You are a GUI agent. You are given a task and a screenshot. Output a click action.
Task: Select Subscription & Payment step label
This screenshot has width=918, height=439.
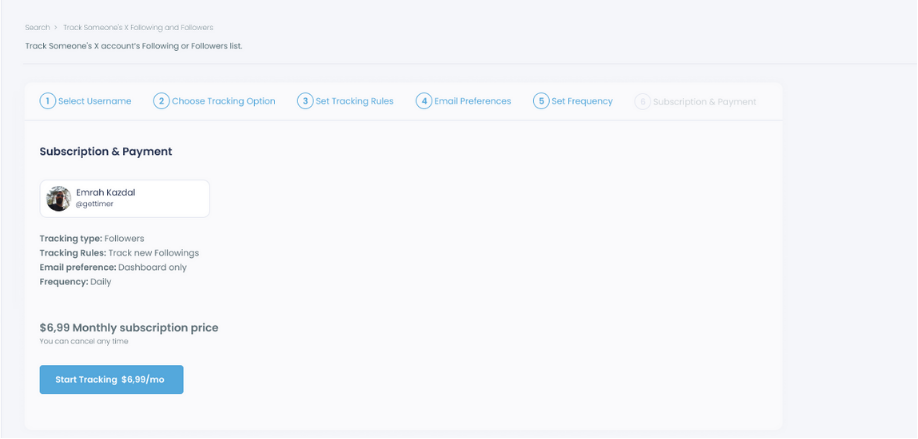pyautogui.click(x=704, y=102)
